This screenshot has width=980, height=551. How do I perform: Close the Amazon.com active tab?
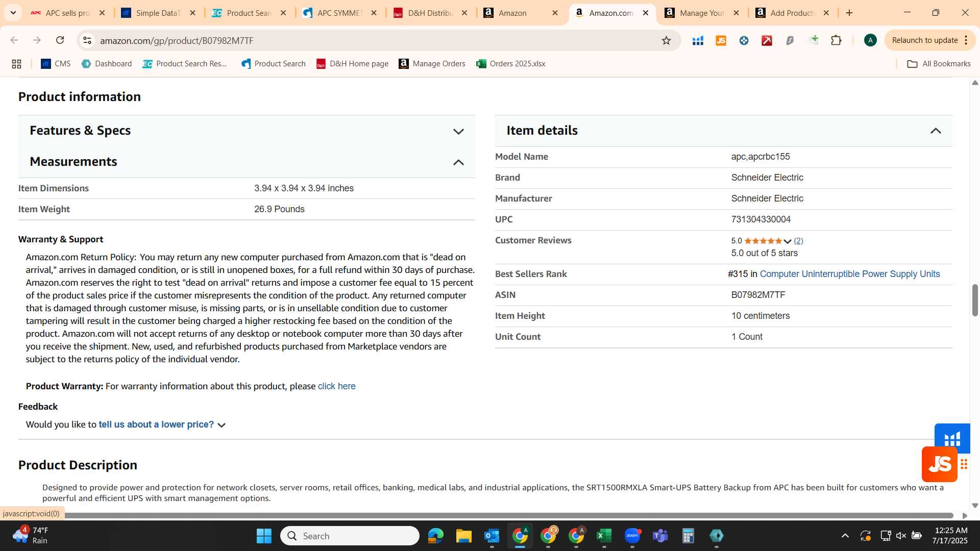(x=646, y=13)
